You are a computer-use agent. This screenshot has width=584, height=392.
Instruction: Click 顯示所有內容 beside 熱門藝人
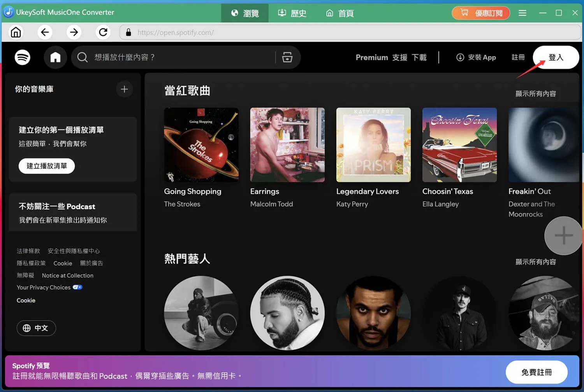[x=536, y=262]
